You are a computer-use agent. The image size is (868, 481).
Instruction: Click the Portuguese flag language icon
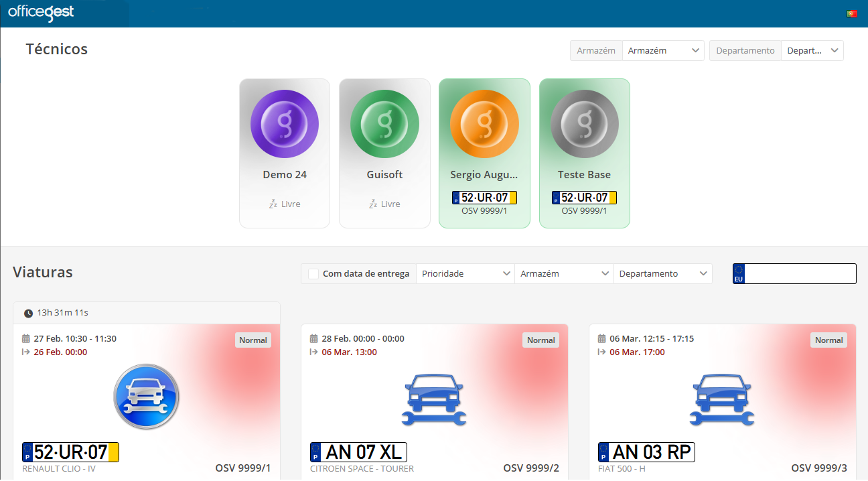[x=851, y=13]
